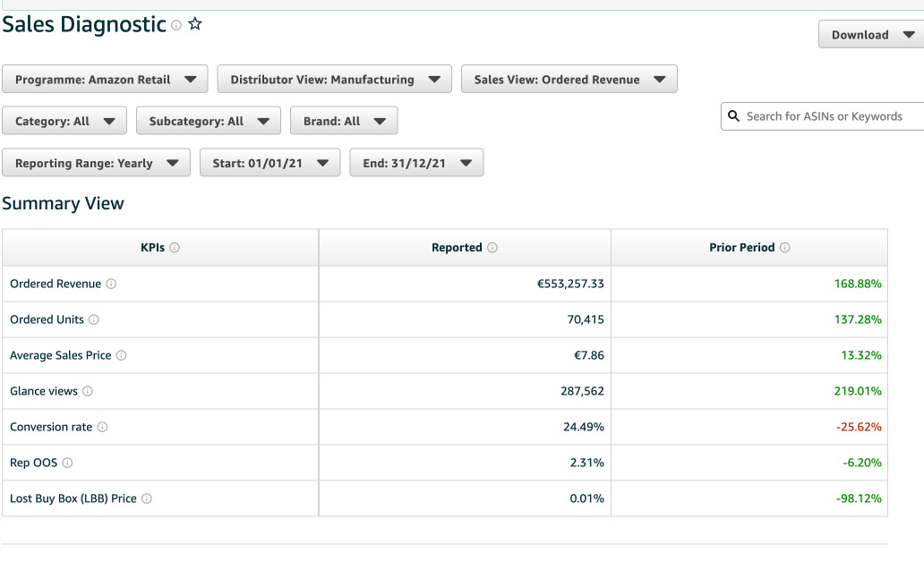Open the tooltip icon for Lost Buy Box Price
Image resolution: width=924 pixels, height=561 pixels.
click(147, 498)
